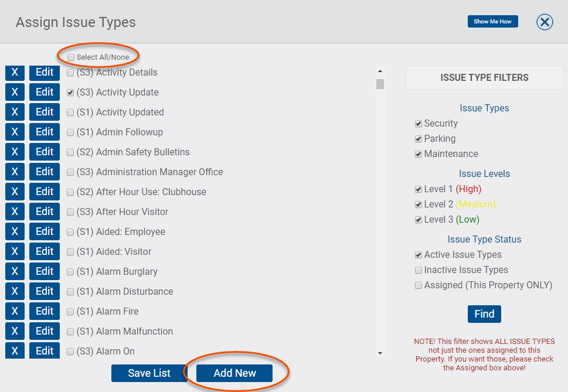The image size is (568, 392).
Task: Click the Find button in Issue Type Filters
Action: coord(484,313)
